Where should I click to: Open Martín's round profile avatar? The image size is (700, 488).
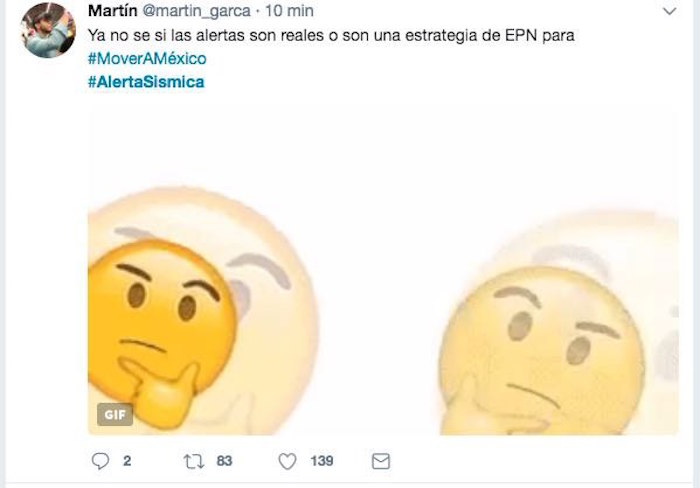pyautogui.click(x=48, y=30)
